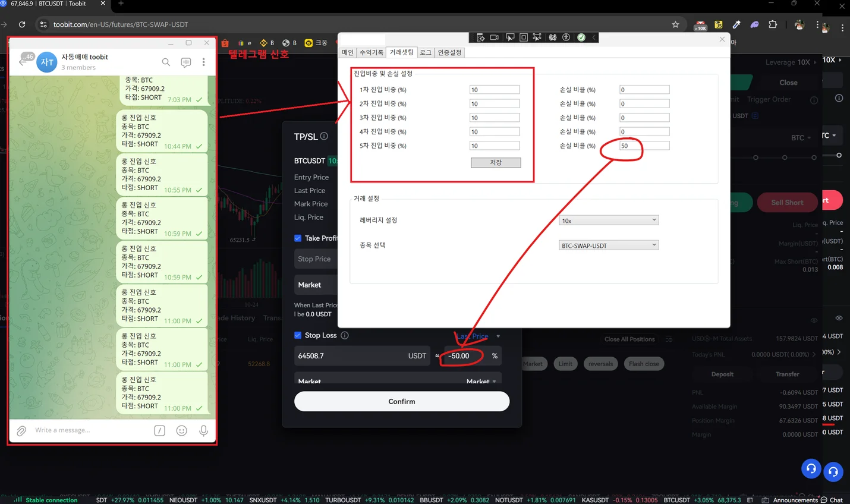Edit the 5차 손실 비율 field showing 50

644,146
